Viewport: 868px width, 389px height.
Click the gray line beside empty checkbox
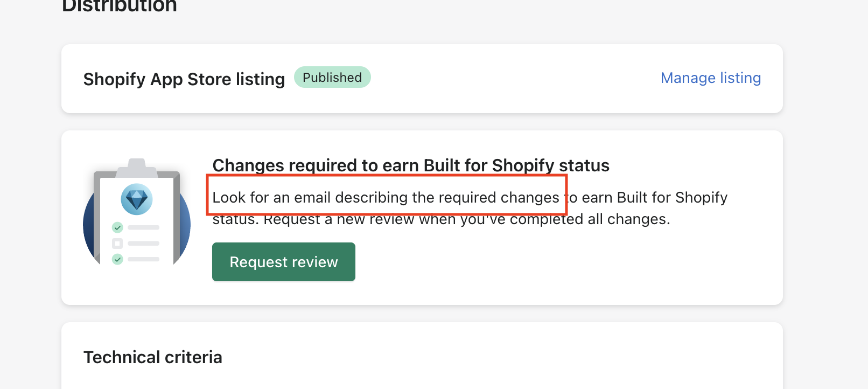pyautogui.click(x=143, y=244)
